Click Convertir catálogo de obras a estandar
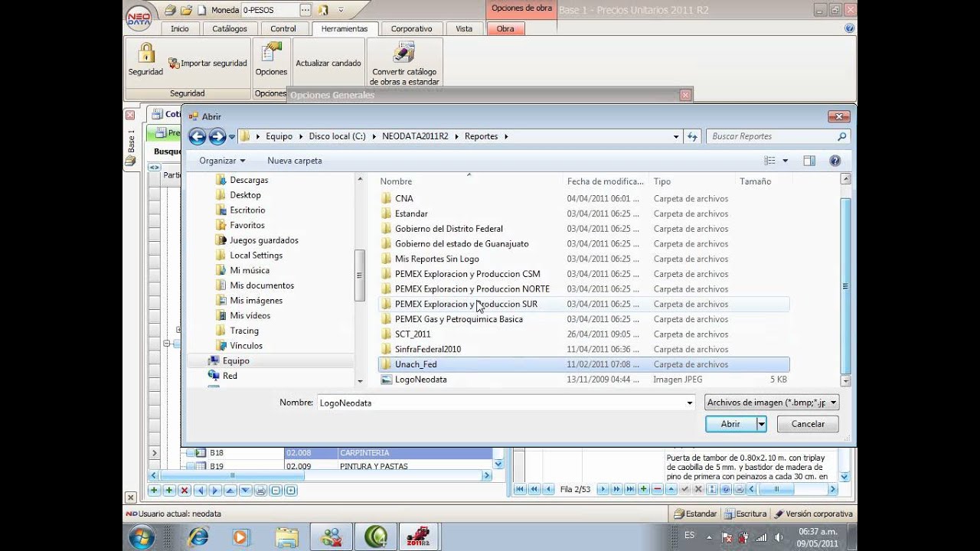The image size is (980, 551). click(x=404, y=64)
